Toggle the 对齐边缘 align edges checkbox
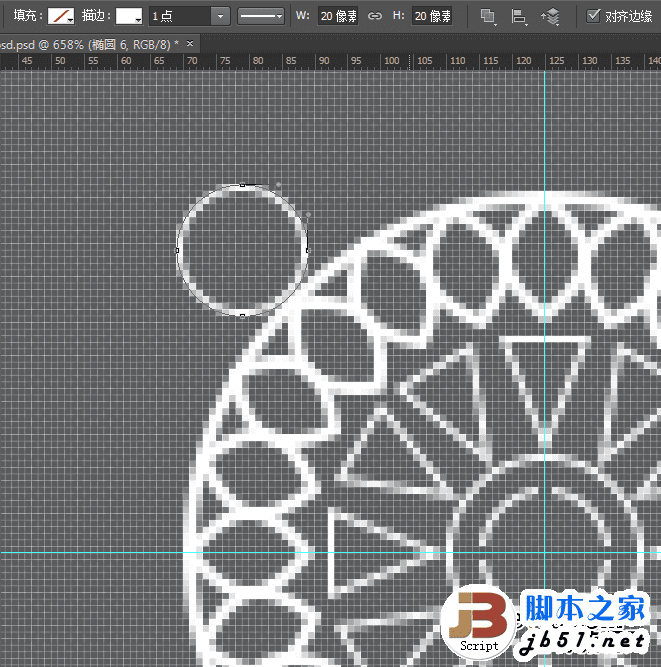This screenshot has height=667, width=661. (x=593, y=16)
